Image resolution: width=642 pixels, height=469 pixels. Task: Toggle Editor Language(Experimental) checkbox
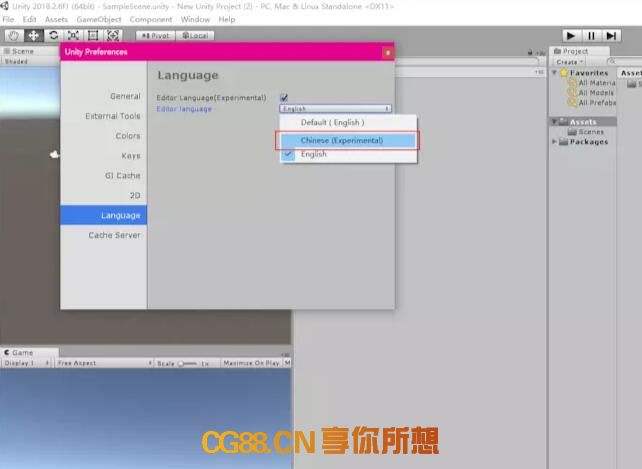(x=284, y=97)
